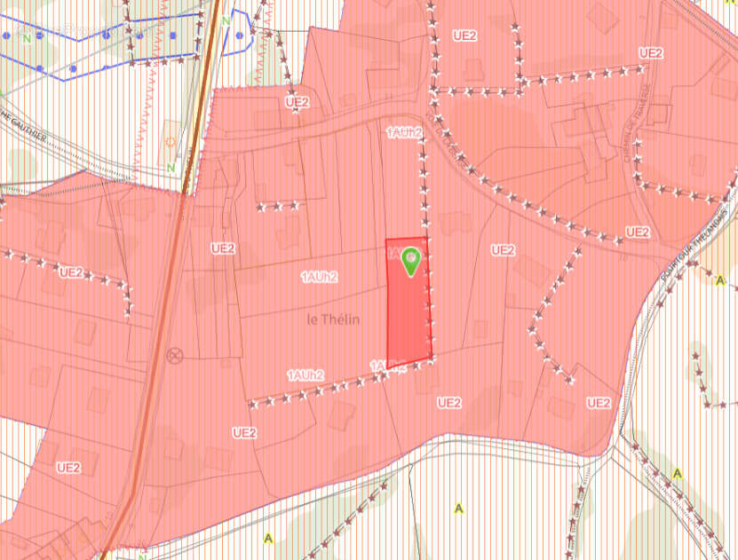Image resolution: width=738 pixels, height=560 pixels.
Task: Click 1AUh2 label north of the green pin
Action: pos(404,132)
